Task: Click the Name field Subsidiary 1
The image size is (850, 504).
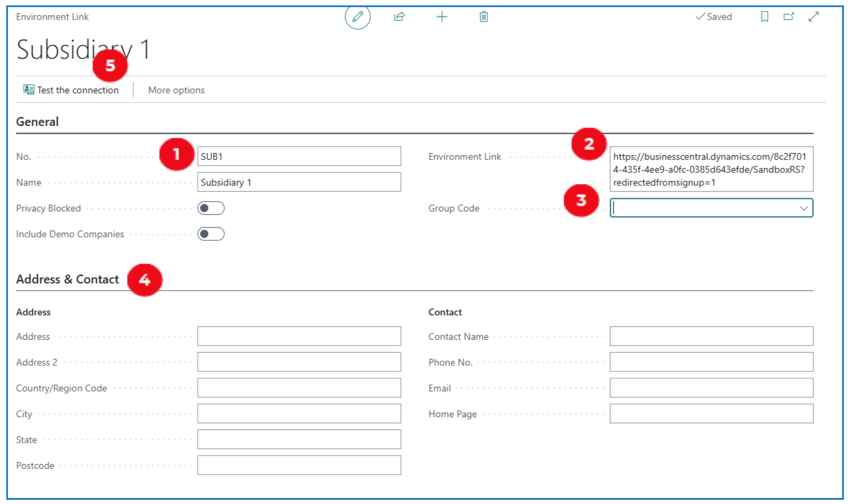Action: point(299,183)
